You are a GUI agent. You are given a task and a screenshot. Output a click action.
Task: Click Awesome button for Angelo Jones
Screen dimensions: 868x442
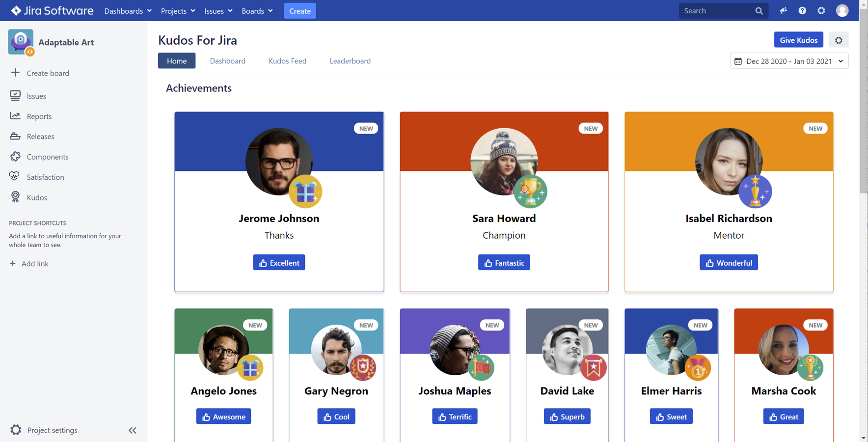click(x=224, y=416)
